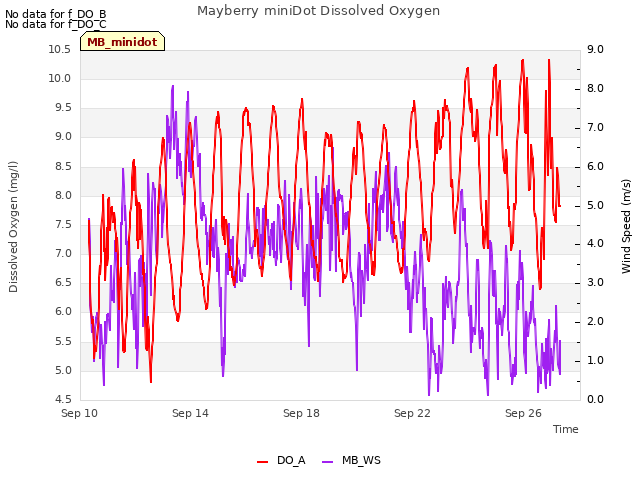Click the 6.0 right axis wind value
Screen dimensions: 640x480
[595, 166]
